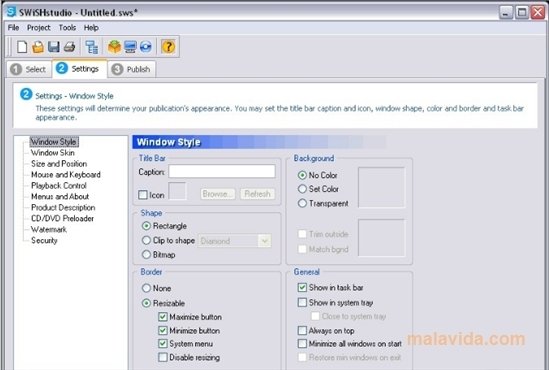Click inside the Caption text field
Viewport: 549px width, 370px height.
tap(222, 172)
